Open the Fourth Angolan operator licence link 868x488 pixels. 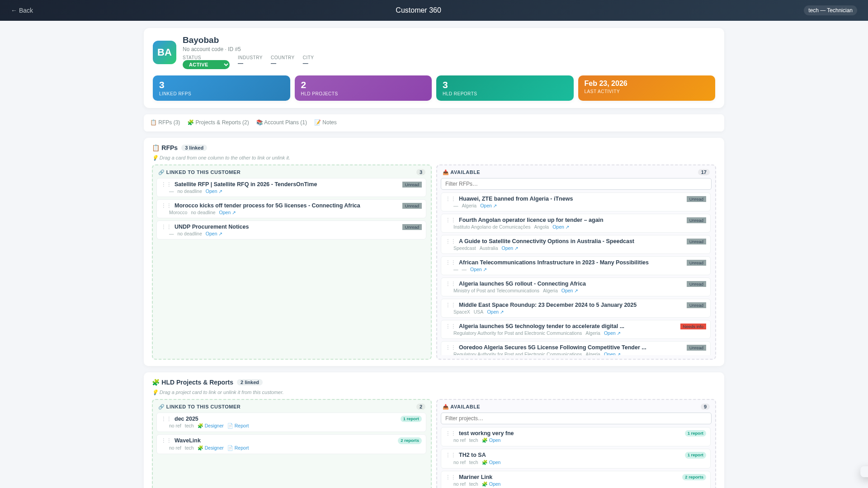click(x=561, y=227)
